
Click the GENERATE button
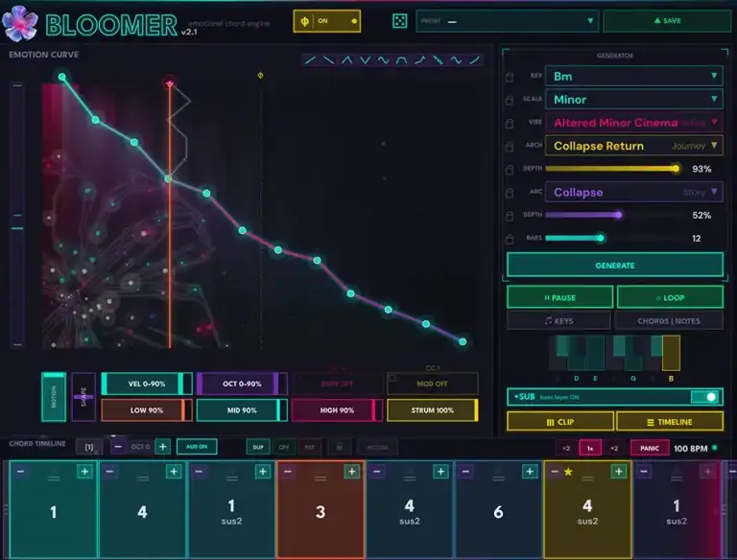pyautogui.click(x=615, y=266)
